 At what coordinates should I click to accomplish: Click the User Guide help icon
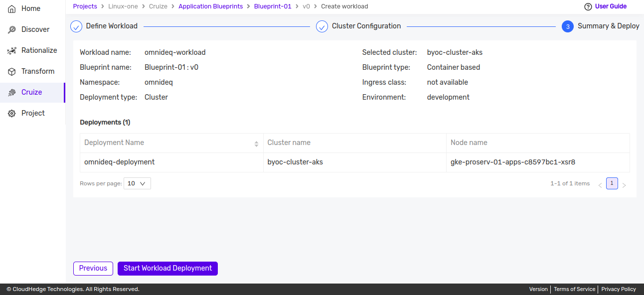(588, 6)
